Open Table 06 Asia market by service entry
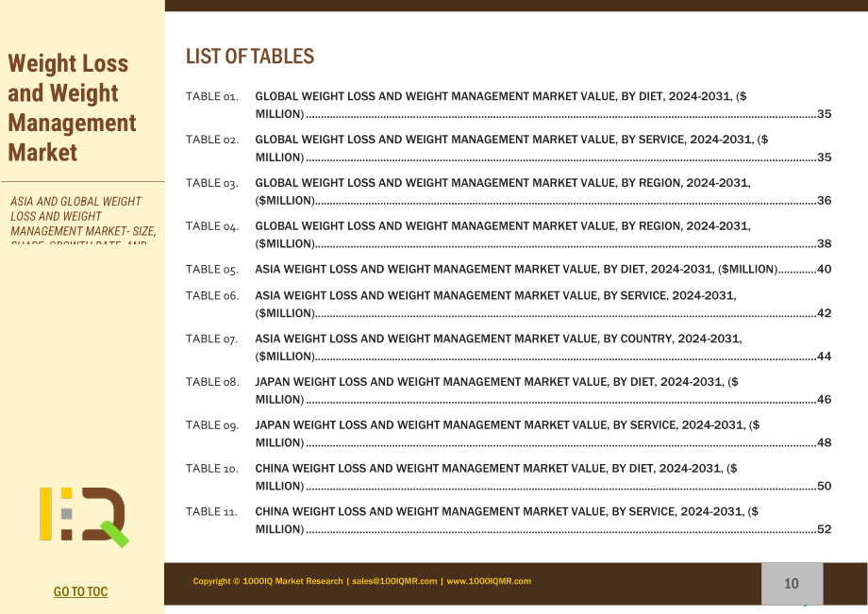 point(509,305)
